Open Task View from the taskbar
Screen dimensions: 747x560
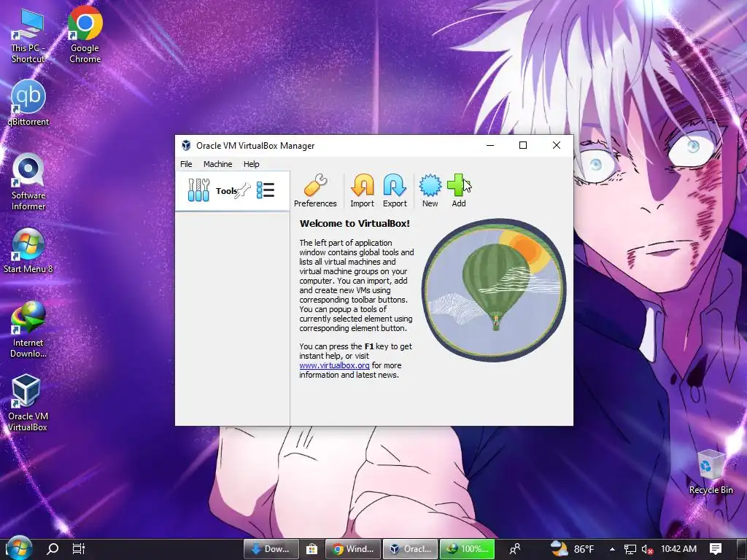78,549
